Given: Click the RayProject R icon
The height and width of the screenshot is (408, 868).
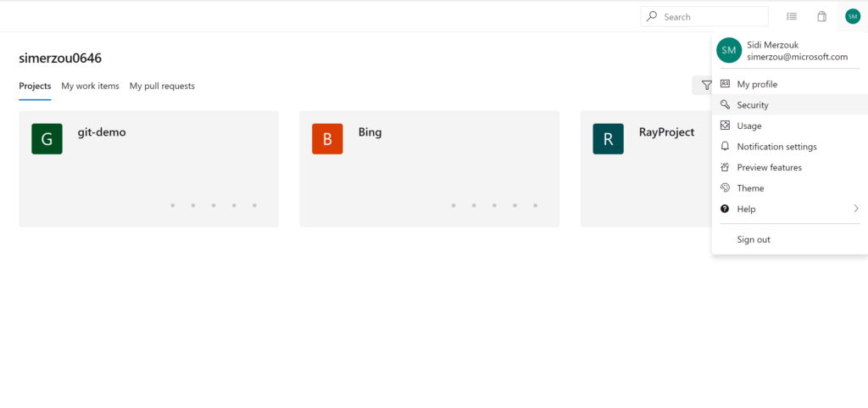Looking at the screenshot, I should (x=608, y=139).
